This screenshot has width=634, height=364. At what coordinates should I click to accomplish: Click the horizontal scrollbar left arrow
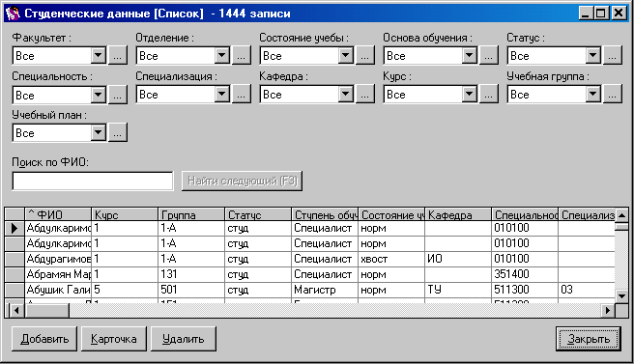click(16, 310)
